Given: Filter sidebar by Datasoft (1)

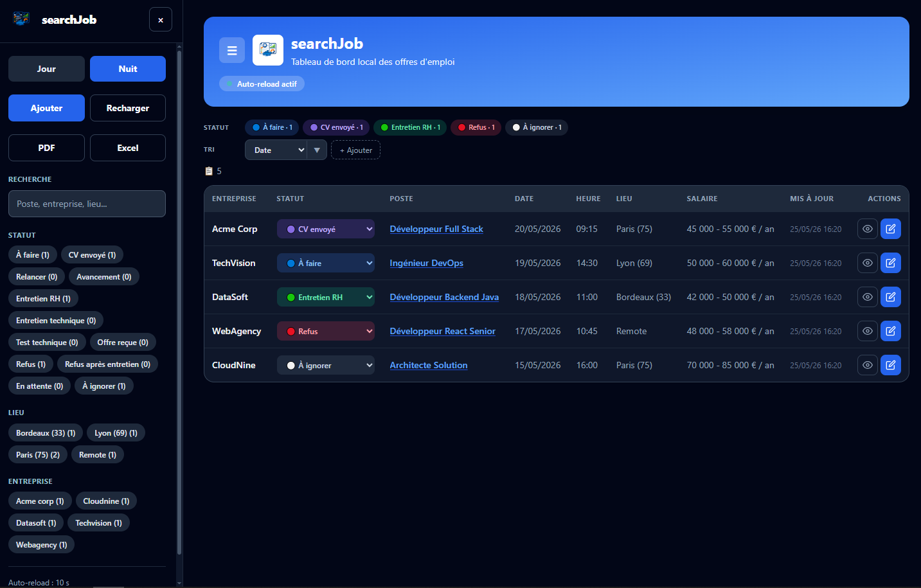Looking at the screenshot, I should (36, 523).
